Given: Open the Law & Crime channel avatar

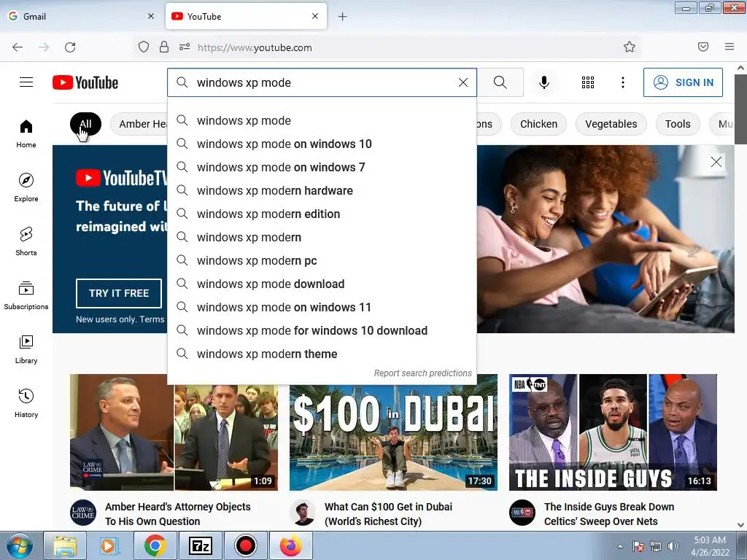Looking at the screenshot, I should tap(83, 513).
